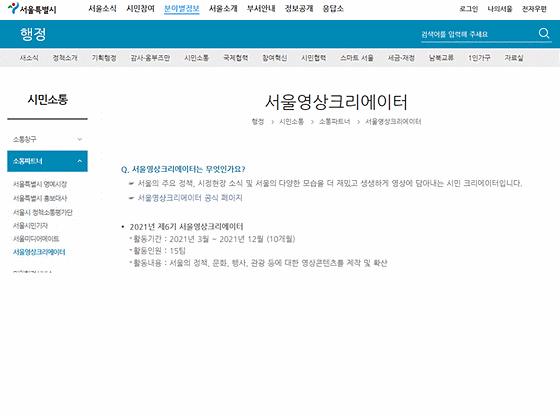Click the 활동내용 line text

pos(259,263)
